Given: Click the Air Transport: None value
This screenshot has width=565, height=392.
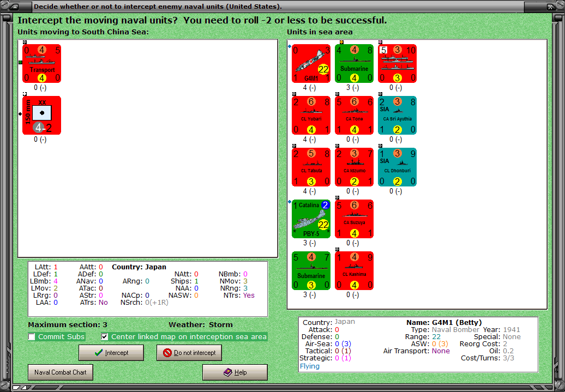Looking at the screenshot, I should (x=417, y=351).
